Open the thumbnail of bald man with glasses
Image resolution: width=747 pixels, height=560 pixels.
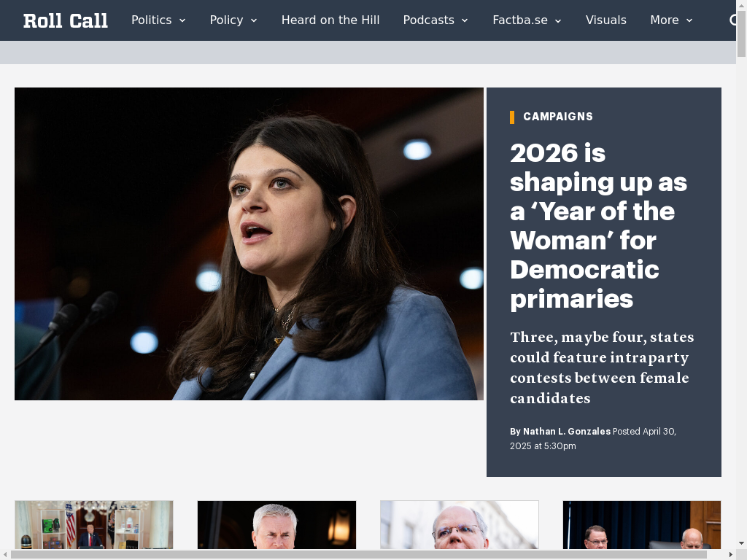pos(460,525)
